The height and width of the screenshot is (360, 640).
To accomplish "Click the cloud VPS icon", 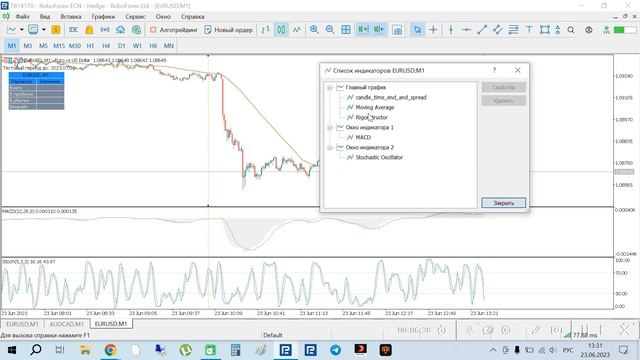I will coord(120,30).
